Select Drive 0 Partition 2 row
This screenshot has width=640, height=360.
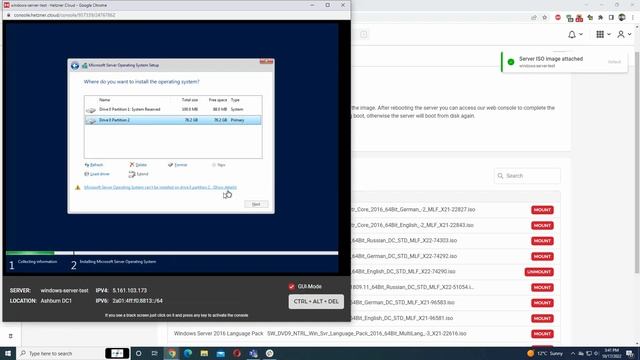pyautogui.click(x=173, y=120)
